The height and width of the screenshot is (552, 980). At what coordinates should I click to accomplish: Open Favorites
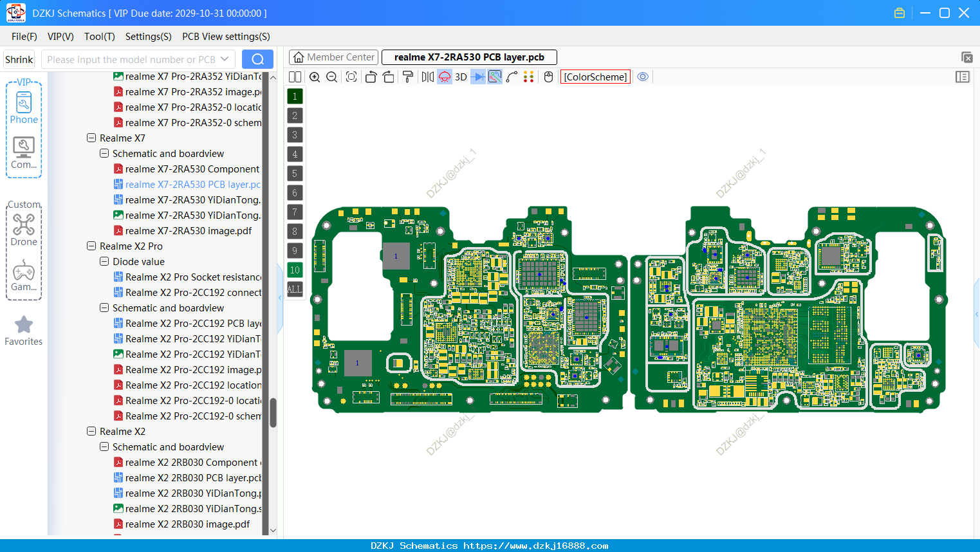pos(24,331)
